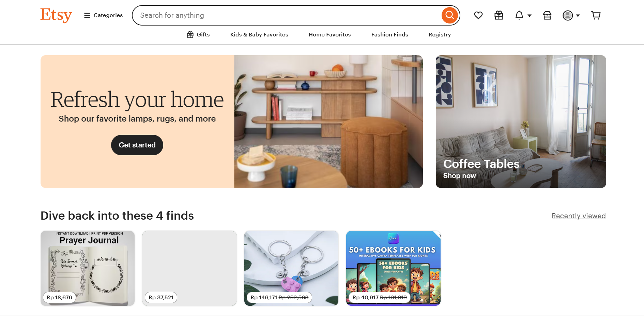
Task: Click the Etsy logo
Action: click(x=56, y=15)
